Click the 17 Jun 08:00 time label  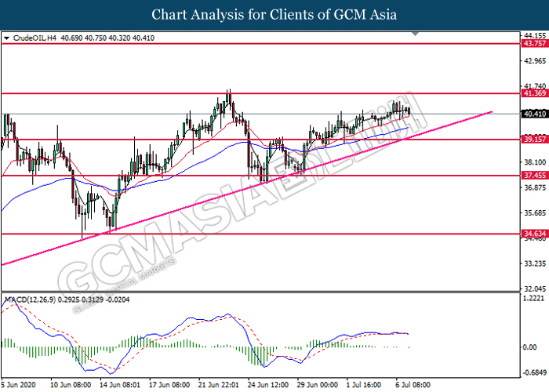[x=169, y=385]
